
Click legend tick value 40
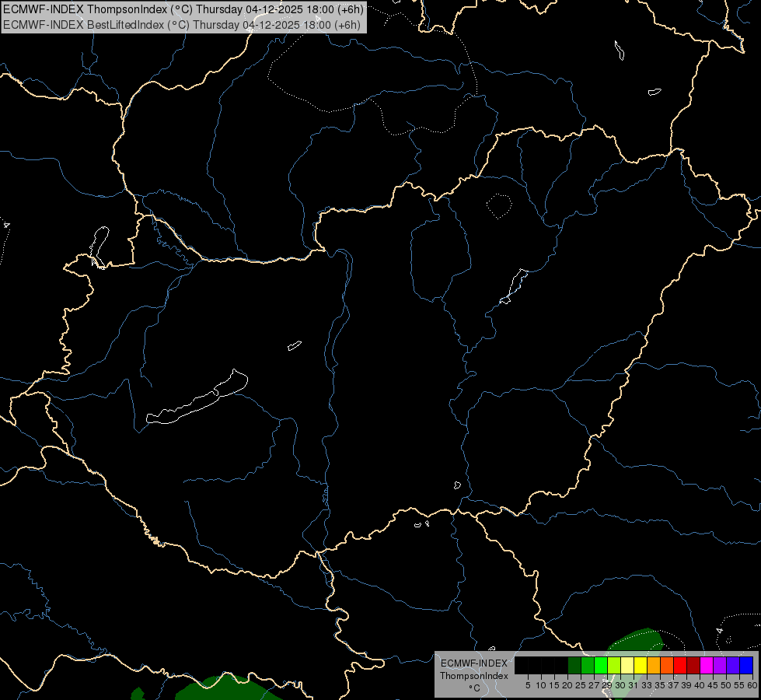coord(700,685)
